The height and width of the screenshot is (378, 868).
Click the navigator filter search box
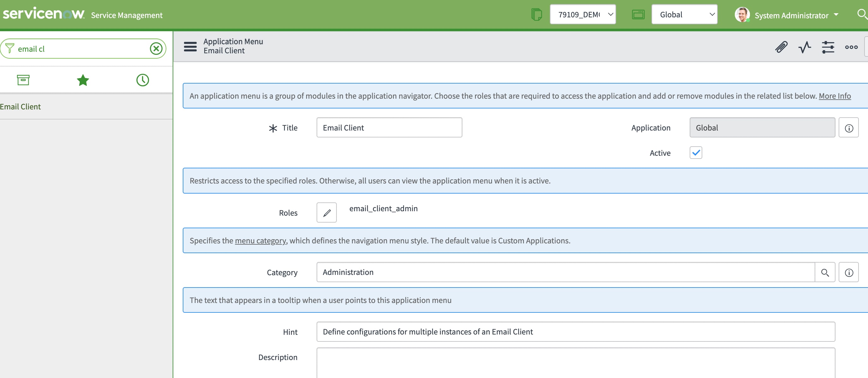[x=83, y=49]
